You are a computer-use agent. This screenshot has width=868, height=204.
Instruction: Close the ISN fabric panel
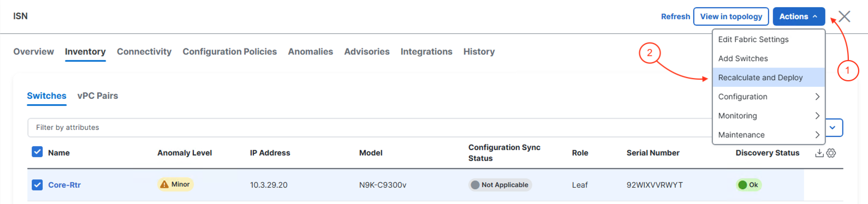click(844, 16)
